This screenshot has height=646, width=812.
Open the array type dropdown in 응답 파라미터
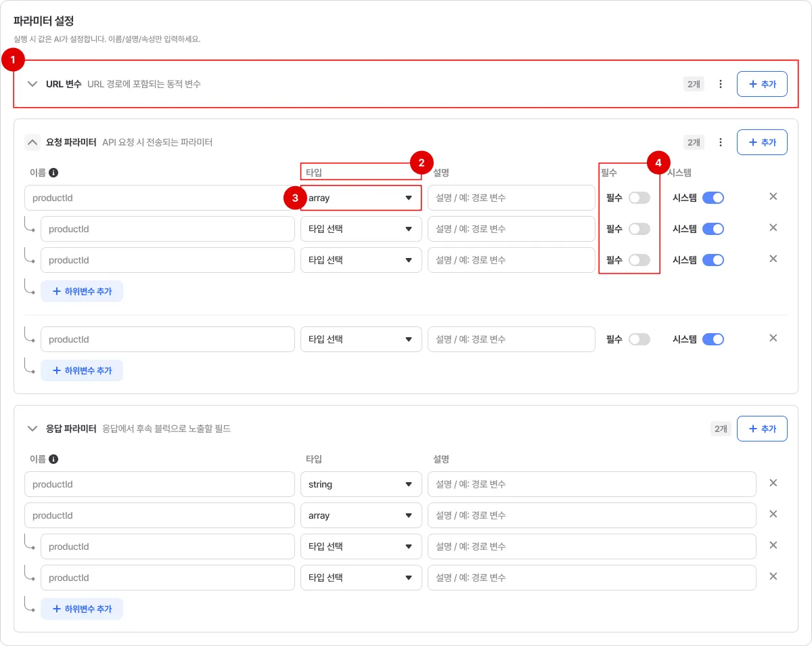pyautogui.click(x=361, y=515)
